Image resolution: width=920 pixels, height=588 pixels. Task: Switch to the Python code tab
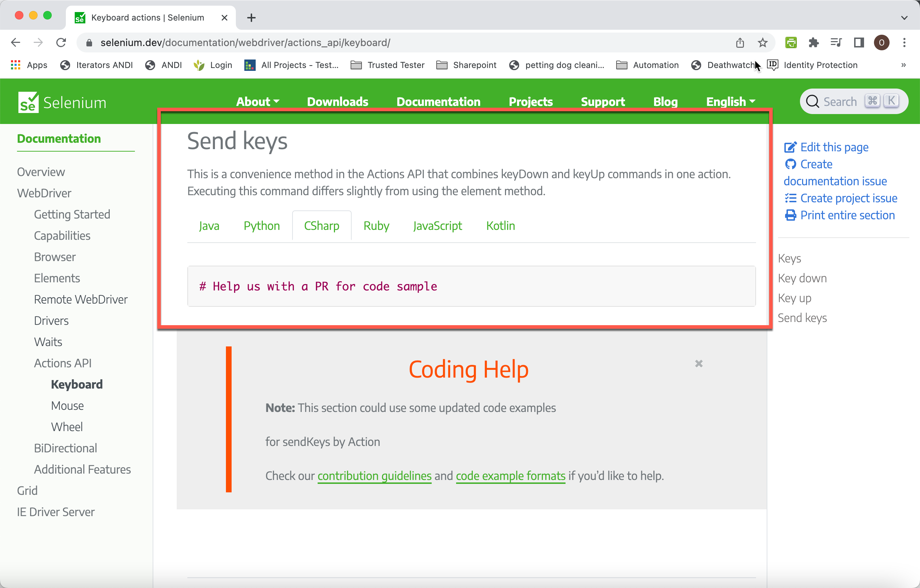261,226
